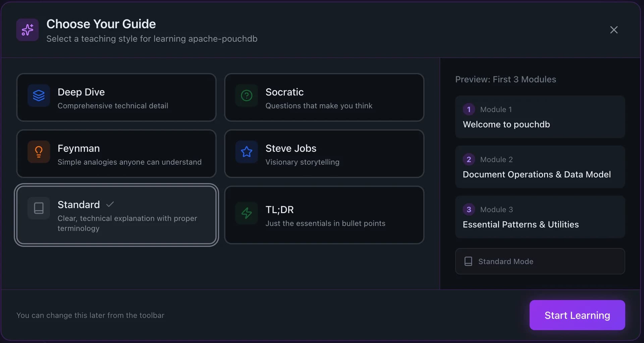644x343 pixels.
Task: Click the Module 3 Essential Patterns preview
Action: click(x=539, y=217)
